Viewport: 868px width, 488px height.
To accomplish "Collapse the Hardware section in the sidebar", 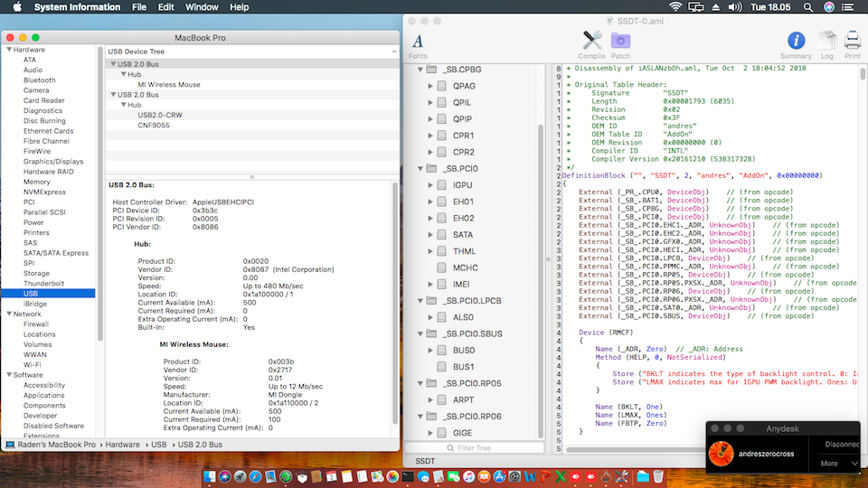I will pyautogui.click(x=8, y=50).
